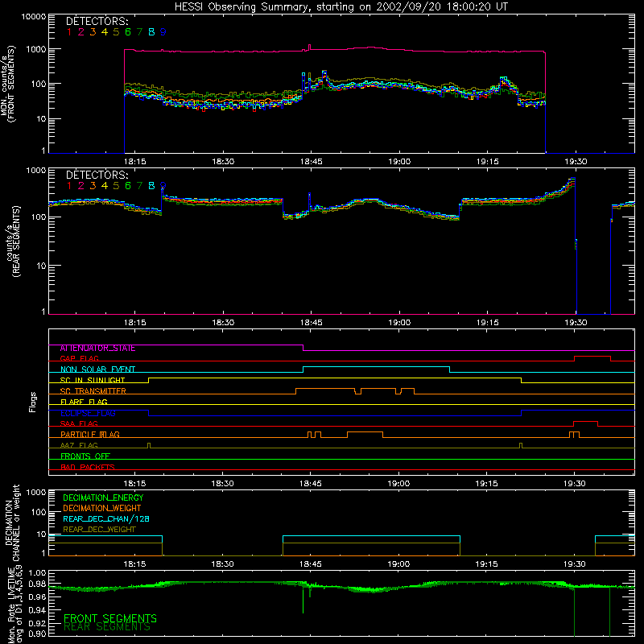
Task: Click the DECIMATION_WEIGHT legend entry
Action: 102,508
